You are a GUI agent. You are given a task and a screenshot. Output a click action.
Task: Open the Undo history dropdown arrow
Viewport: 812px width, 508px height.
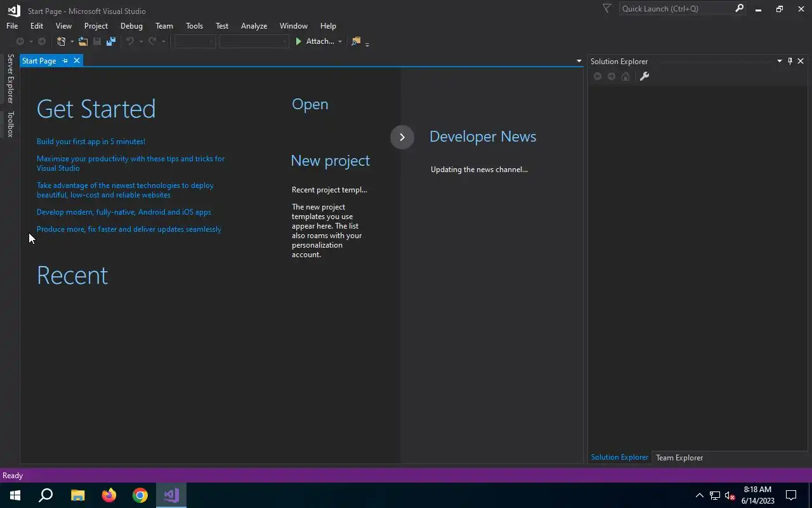click(x=141, y=42)
